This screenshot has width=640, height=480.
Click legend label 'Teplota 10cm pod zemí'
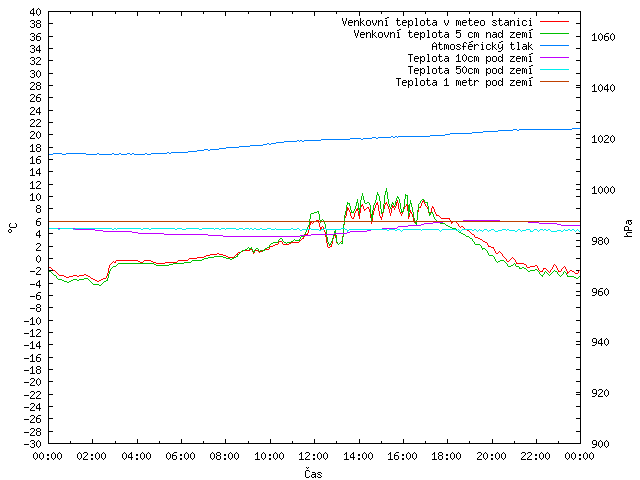pyautogui.click(x=470, y=58)
